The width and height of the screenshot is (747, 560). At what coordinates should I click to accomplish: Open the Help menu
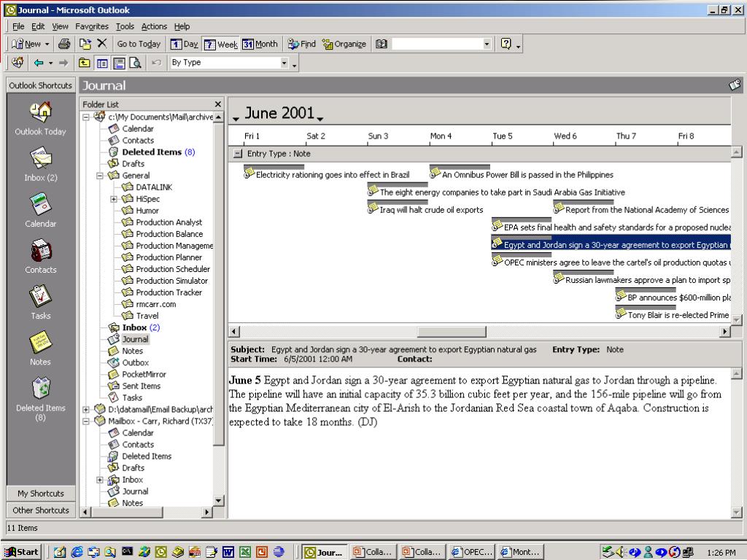(x=182, y=27)
